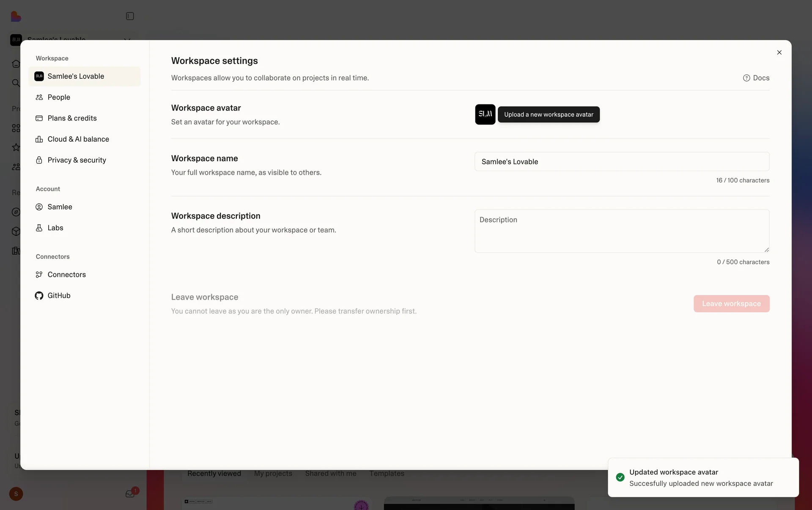Open the inbox notifications icon
Screen dimensions: 812x510
click(x=130, y=494)
